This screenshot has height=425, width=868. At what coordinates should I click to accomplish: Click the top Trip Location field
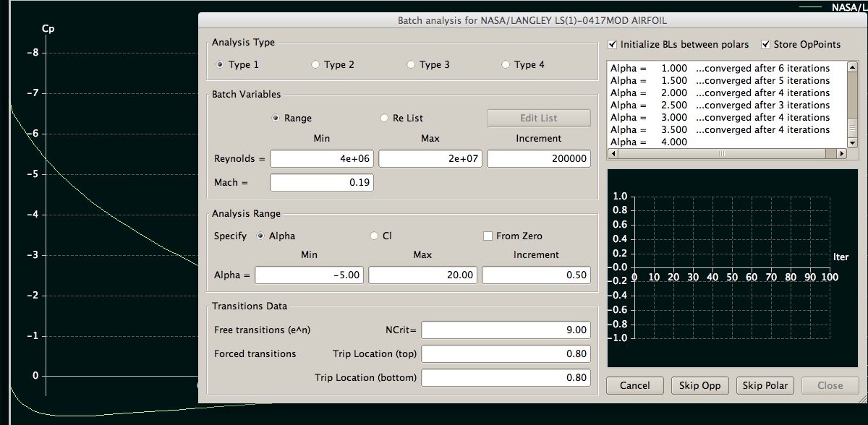click(506, 354)
